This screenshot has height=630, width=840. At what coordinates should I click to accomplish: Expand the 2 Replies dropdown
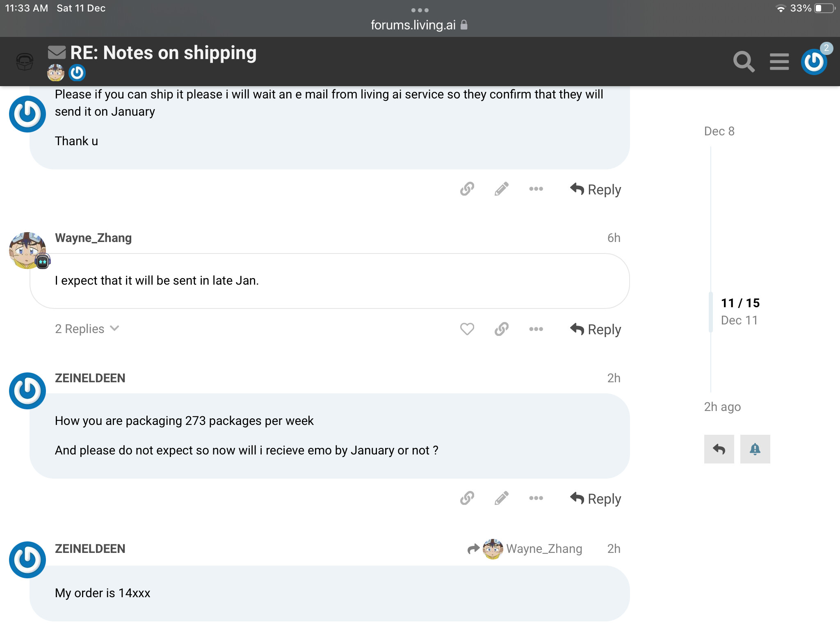[87, 329]
